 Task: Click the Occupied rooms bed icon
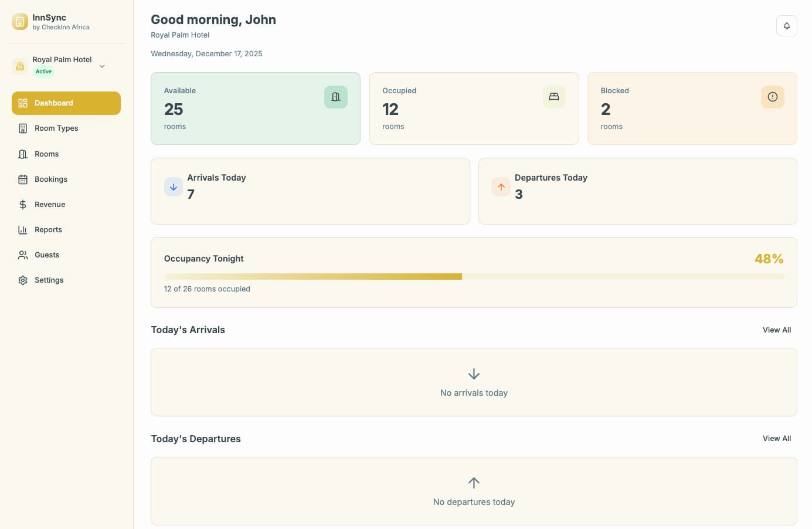tap(554, 97)
